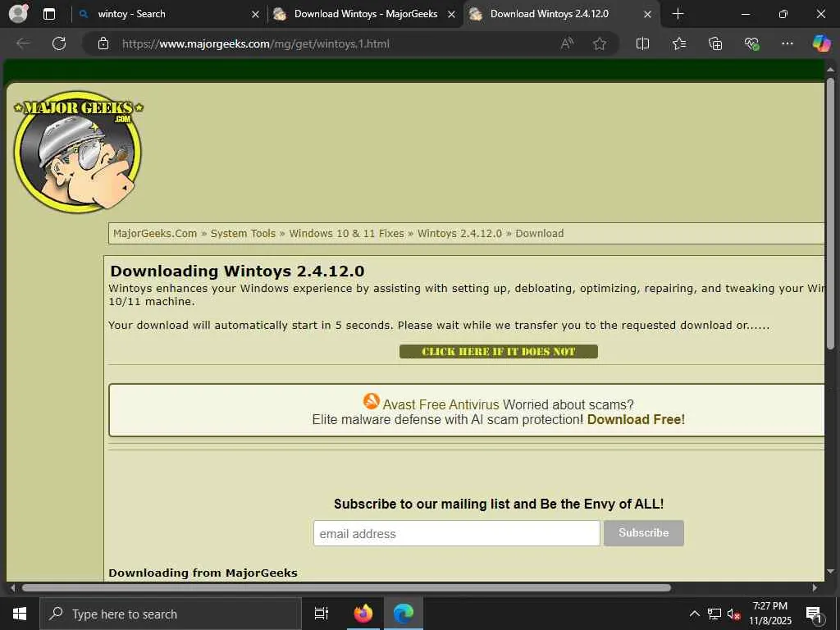Click the scroll down arrow
The width and height of the screenshot is (840, 630).
click(x=830, y=572)
